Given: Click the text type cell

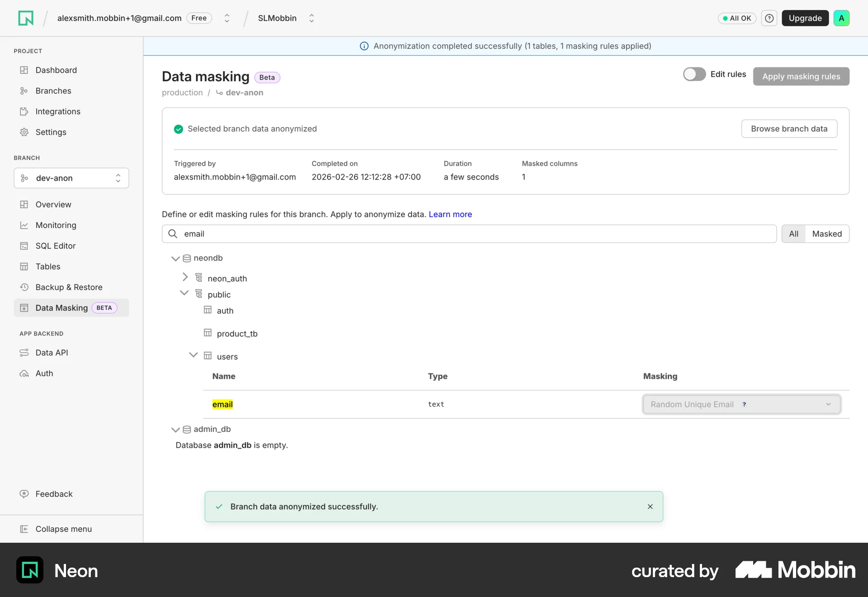Looking at the screenshot, I should click(436, 404).
